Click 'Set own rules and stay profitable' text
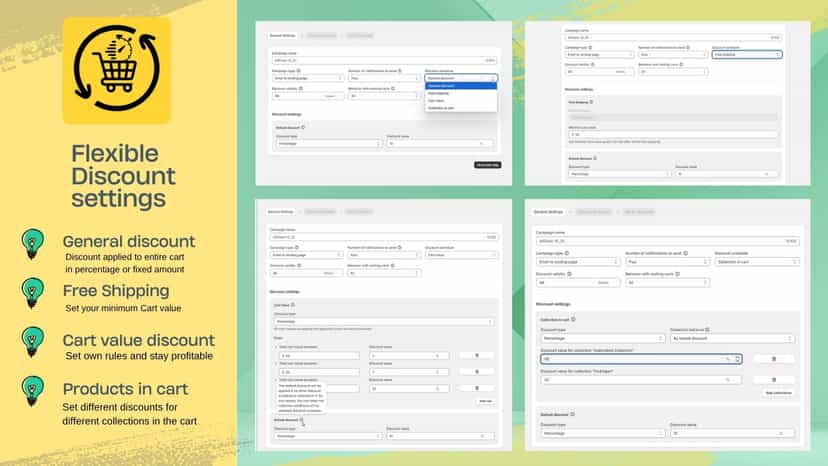Viewport: 828px width, 466px height. [x=139, y=356]
